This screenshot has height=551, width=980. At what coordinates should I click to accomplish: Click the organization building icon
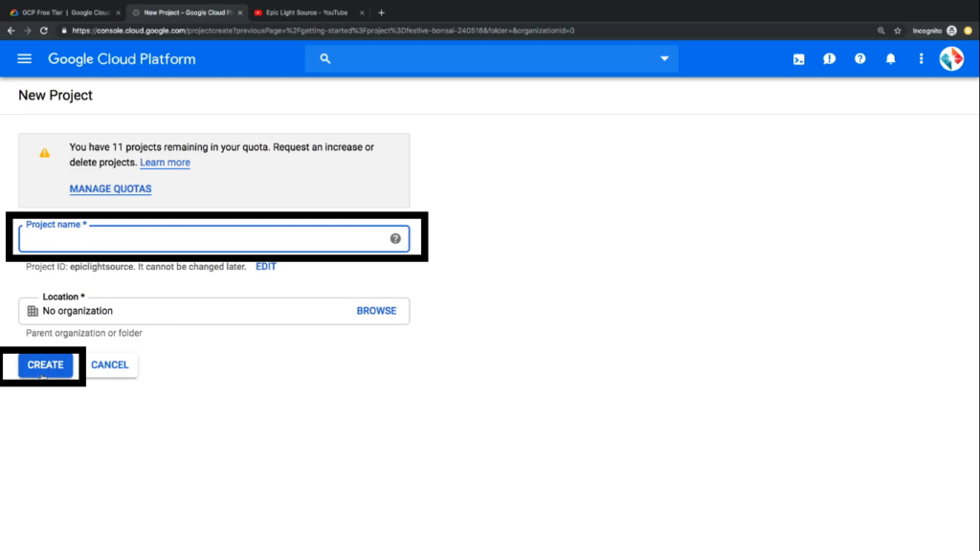(33, 311)
